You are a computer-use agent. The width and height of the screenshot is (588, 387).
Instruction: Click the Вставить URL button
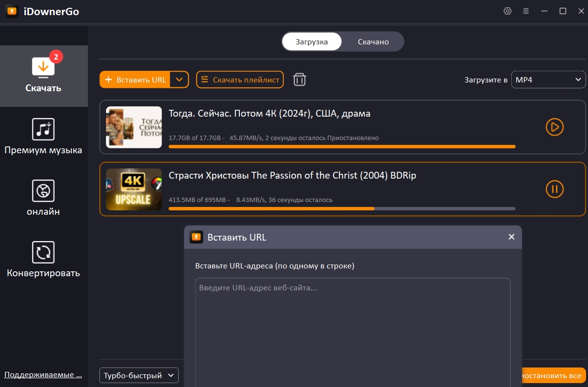135,80
